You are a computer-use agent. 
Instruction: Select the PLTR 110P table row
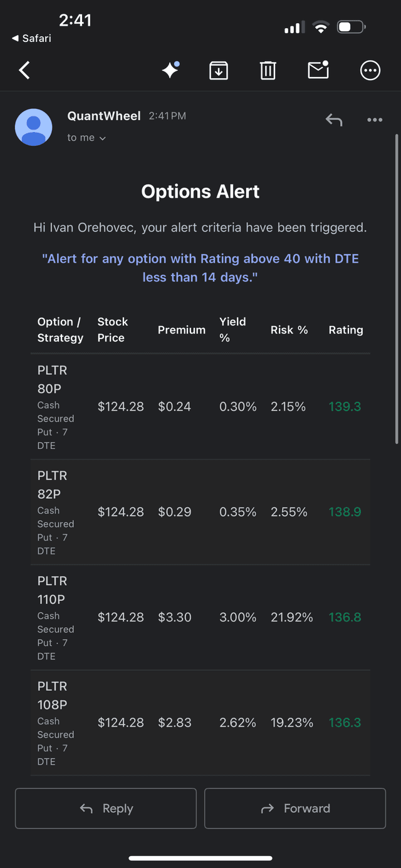click(x=200, y=617)
